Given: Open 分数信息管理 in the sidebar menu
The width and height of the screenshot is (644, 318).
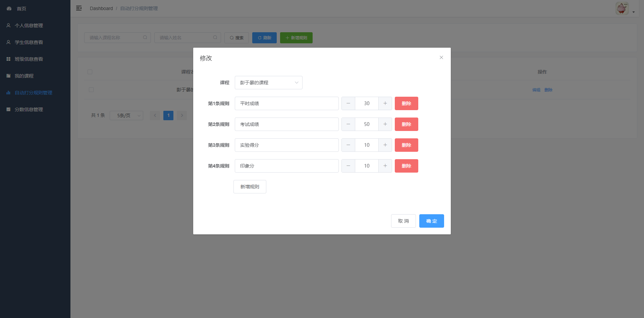Looking at the screenshot, I should pyautogui.click(x=29, y=109).
